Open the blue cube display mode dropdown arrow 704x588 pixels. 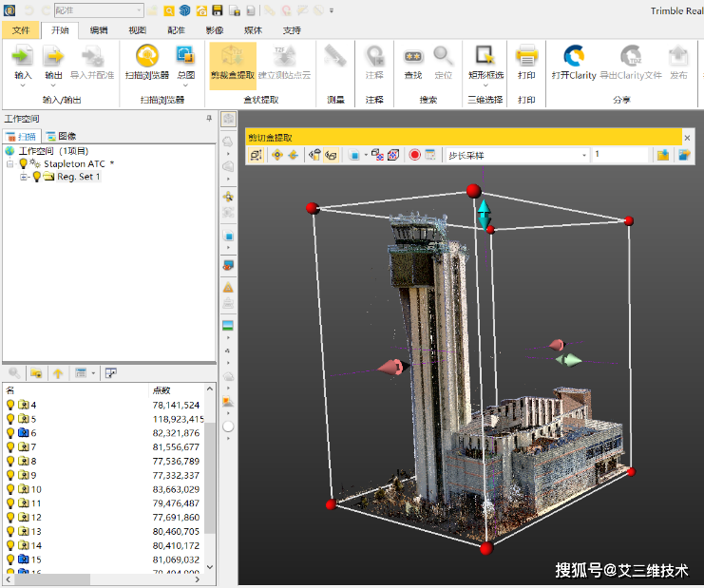[366, 155]
